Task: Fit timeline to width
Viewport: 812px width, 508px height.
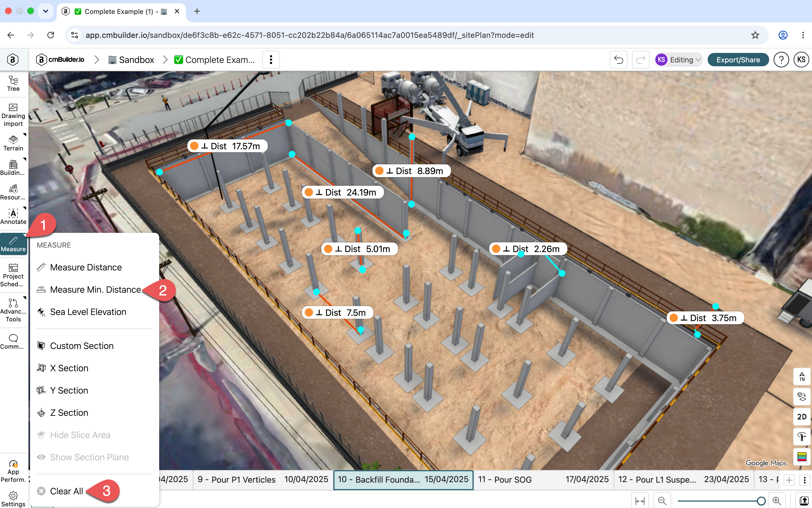Action: 640,501
